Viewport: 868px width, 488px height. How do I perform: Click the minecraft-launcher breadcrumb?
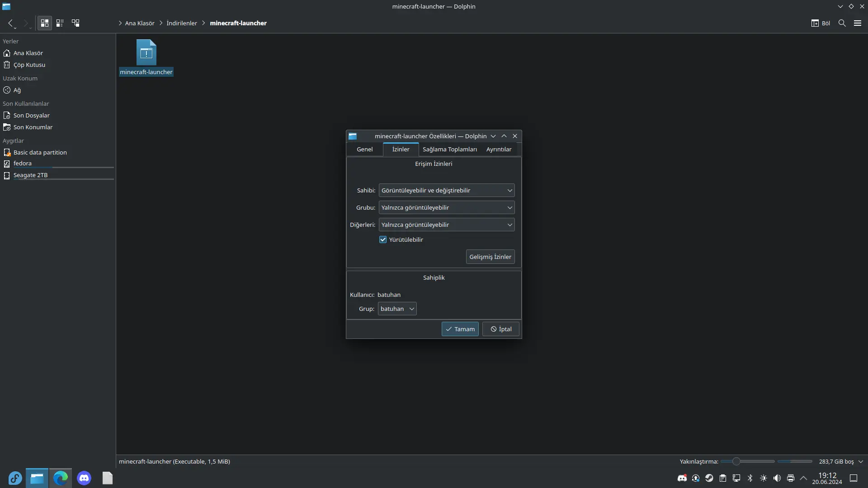point(238,23)
